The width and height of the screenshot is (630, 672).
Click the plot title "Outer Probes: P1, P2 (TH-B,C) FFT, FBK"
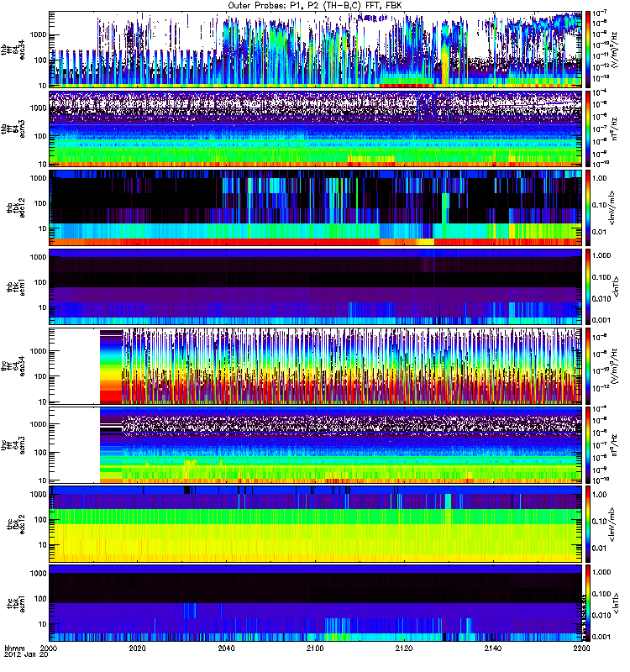(315, 6)
